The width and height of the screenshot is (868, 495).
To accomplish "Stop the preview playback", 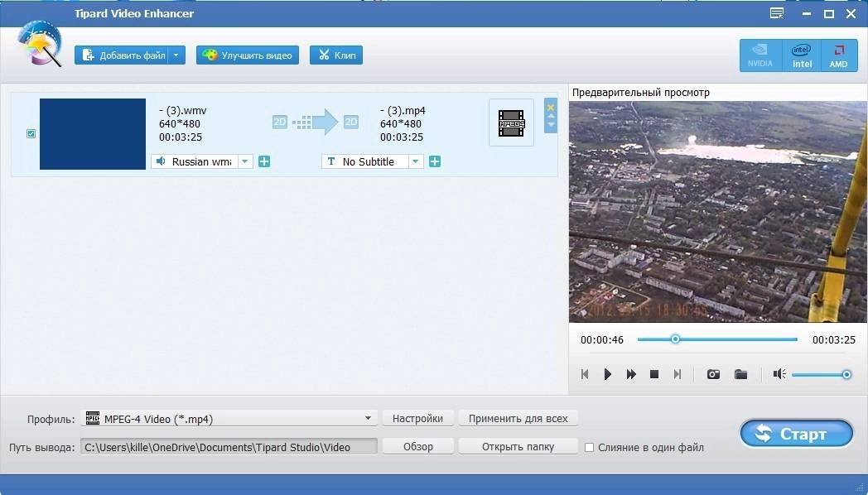I will [653, 374].
